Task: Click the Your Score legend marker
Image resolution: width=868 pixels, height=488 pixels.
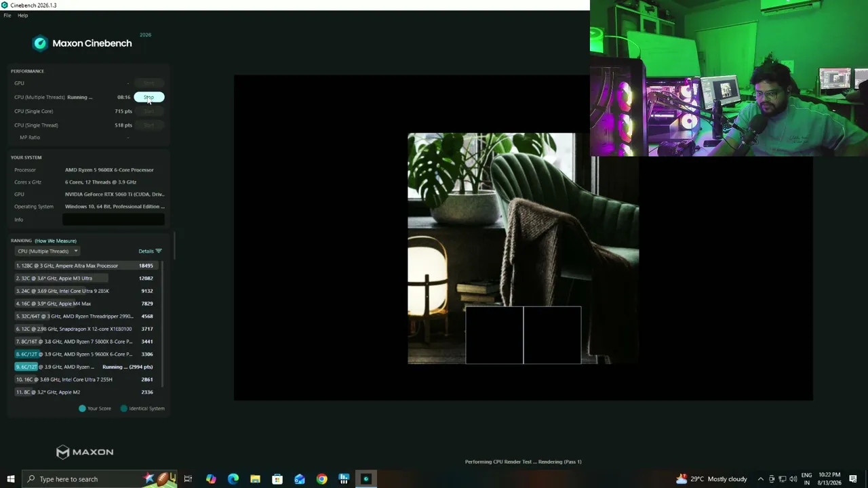Action: click(82, 409)
